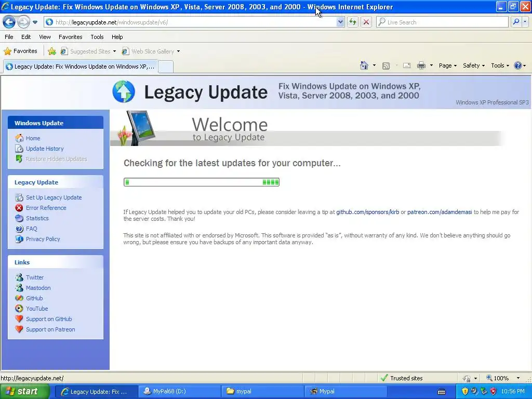Screen dimensions: 532x399
Task: Click the Add to Favorites Bar icon
Action: (x=52, y=51)
